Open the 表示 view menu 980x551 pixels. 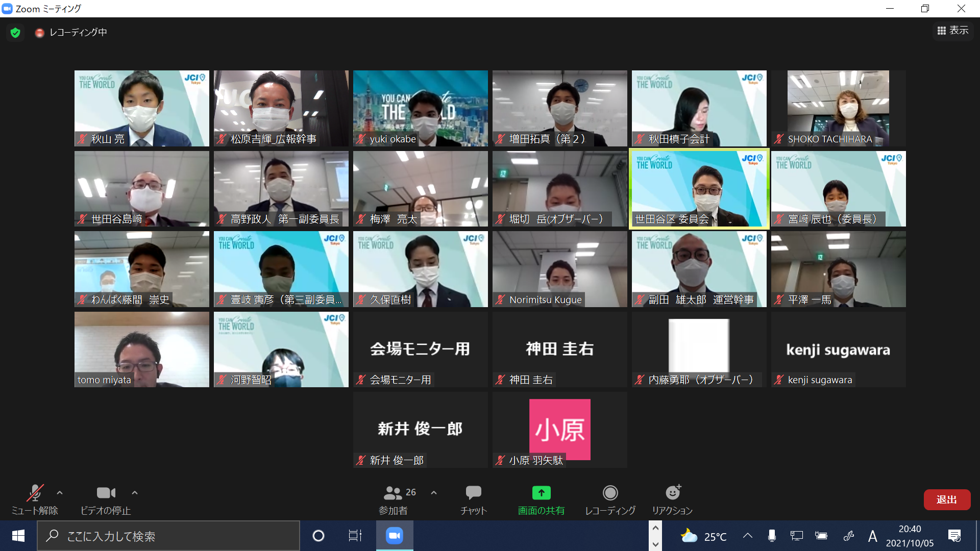[952, 31]
